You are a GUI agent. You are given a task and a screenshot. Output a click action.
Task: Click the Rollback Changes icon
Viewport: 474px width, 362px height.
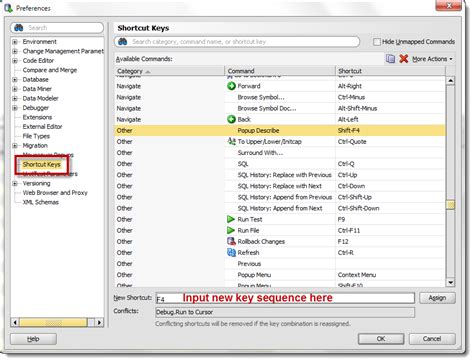(231, 241)
